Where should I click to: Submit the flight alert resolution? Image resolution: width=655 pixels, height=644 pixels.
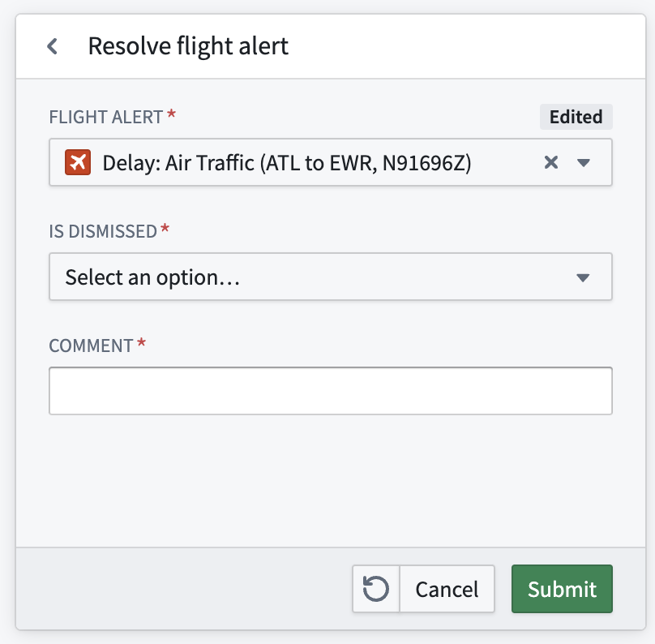click(562, 589)
